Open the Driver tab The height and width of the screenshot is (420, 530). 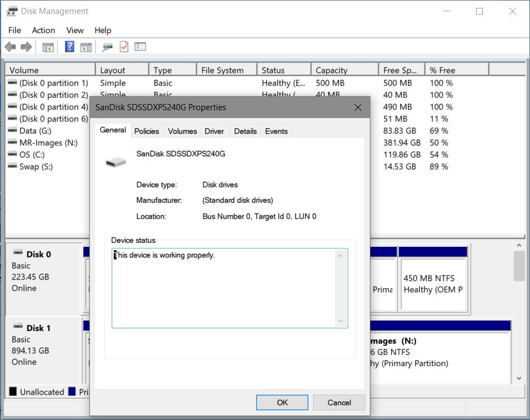tap(214, 131)
